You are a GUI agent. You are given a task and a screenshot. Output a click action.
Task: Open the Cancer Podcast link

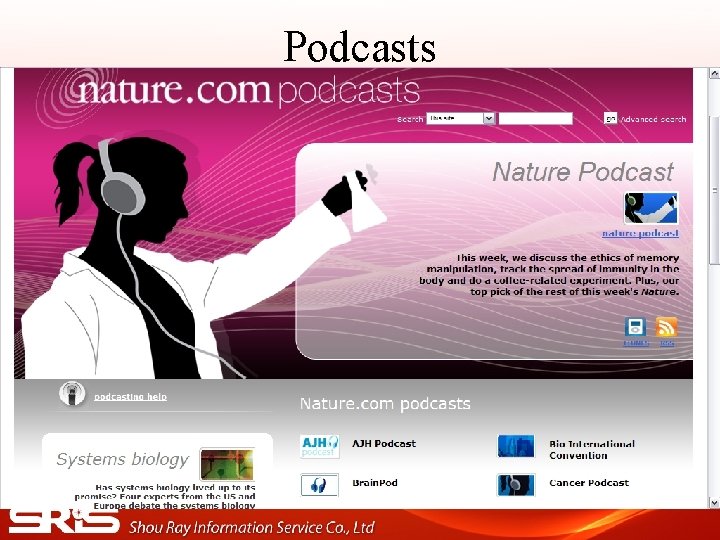coord(589,483)
